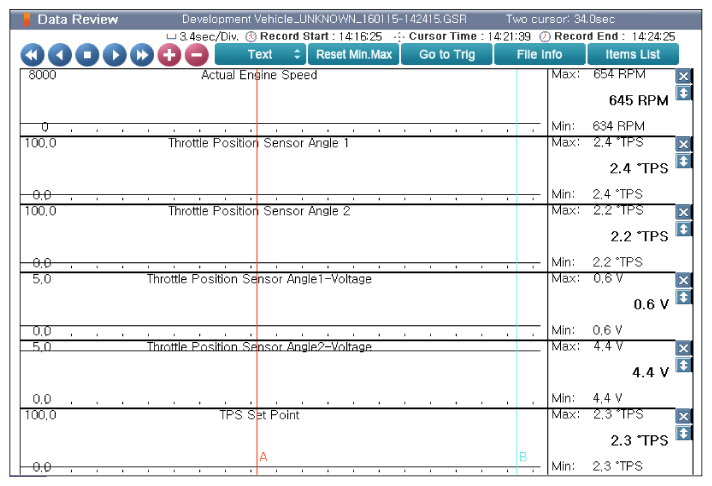Remove Throttle Position Sensor Angle 1 graph
The height and width of the screenshot is (486, 712).
click(684, 144)
